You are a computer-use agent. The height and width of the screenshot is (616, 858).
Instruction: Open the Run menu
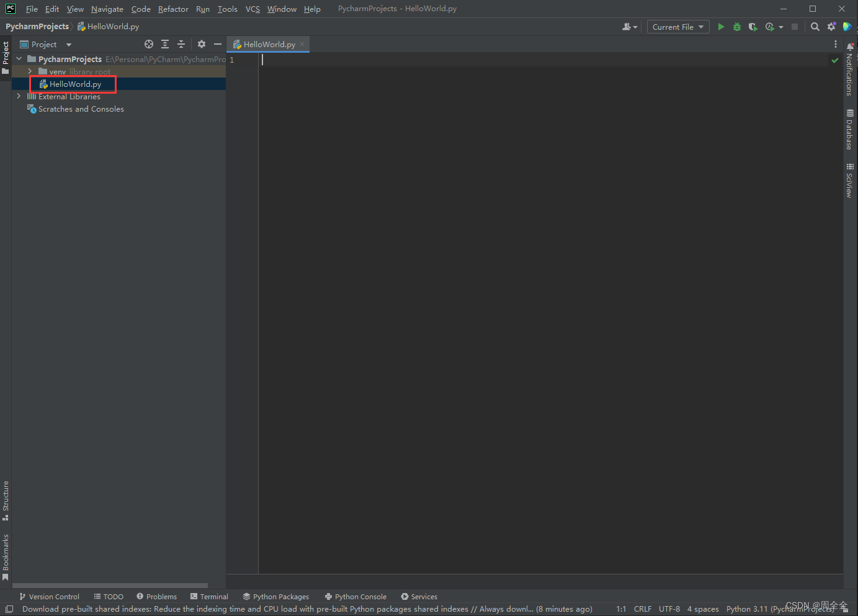pos(203,9)
